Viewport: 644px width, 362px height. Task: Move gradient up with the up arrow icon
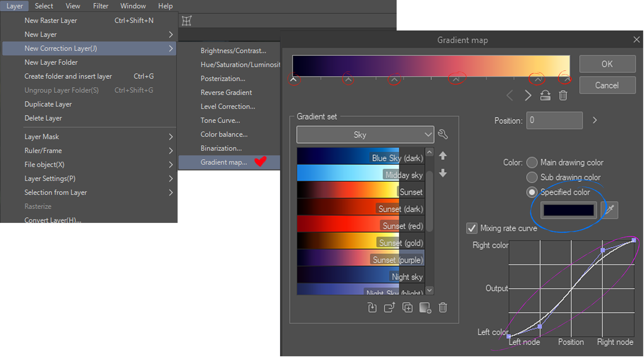pos(443,156)
